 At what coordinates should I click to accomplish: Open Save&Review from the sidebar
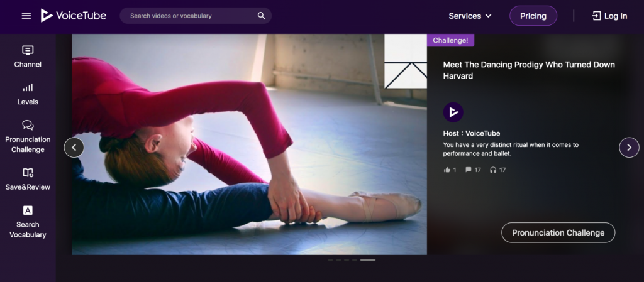click(x=28, y=179)
